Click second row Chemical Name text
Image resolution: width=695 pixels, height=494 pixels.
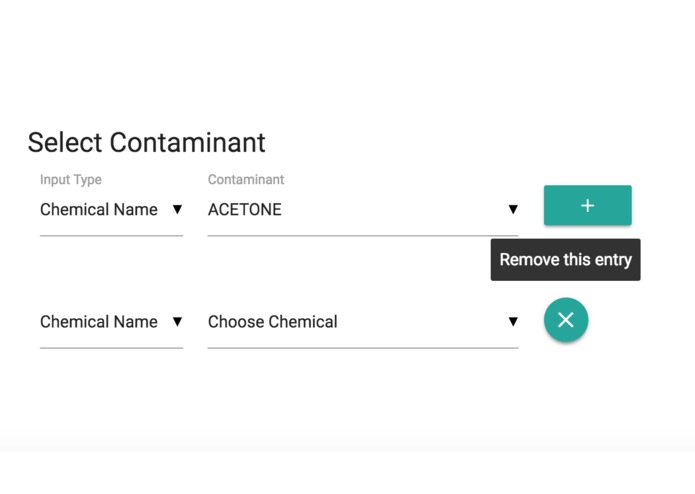point(99,322)
